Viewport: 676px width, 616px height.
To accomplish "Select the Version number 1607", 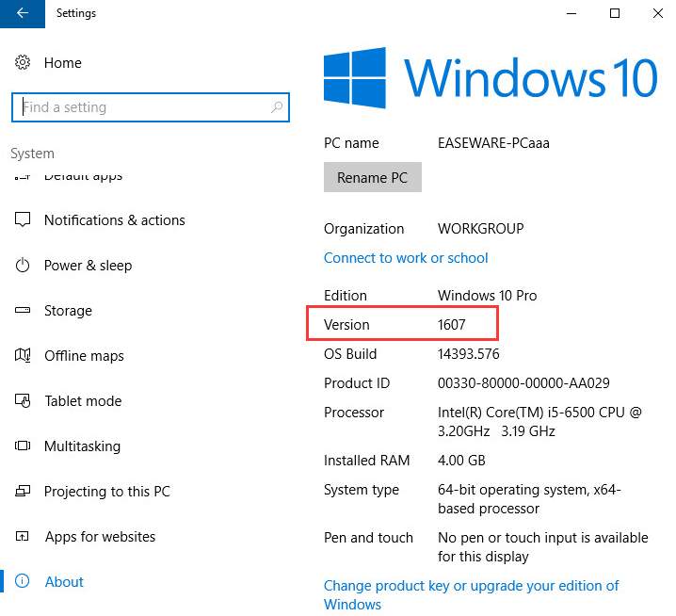I will coord(451,324).
